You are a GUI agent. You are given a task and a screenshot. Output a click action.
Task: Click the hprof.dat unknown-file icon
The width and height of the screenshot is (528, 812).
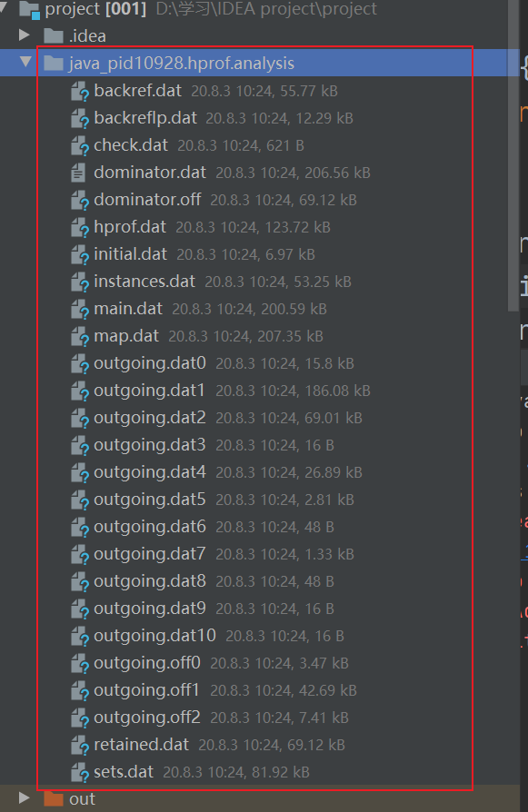click(80, 228)
